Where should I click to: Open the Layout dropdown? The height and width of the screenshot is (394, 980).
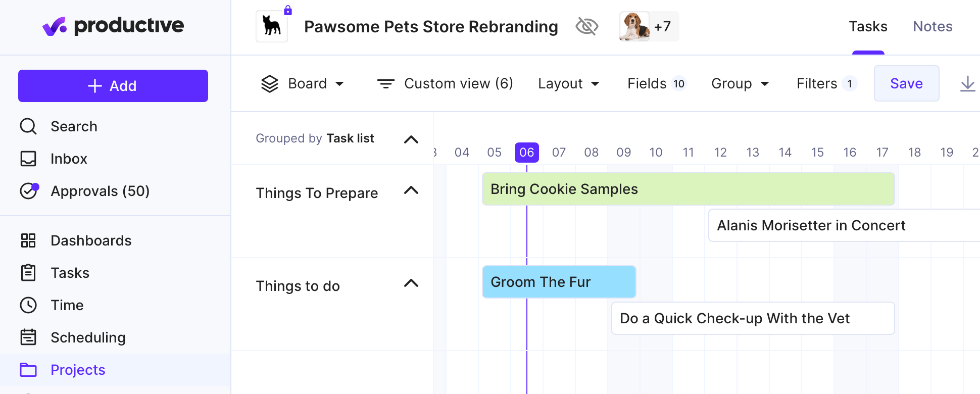568,83
